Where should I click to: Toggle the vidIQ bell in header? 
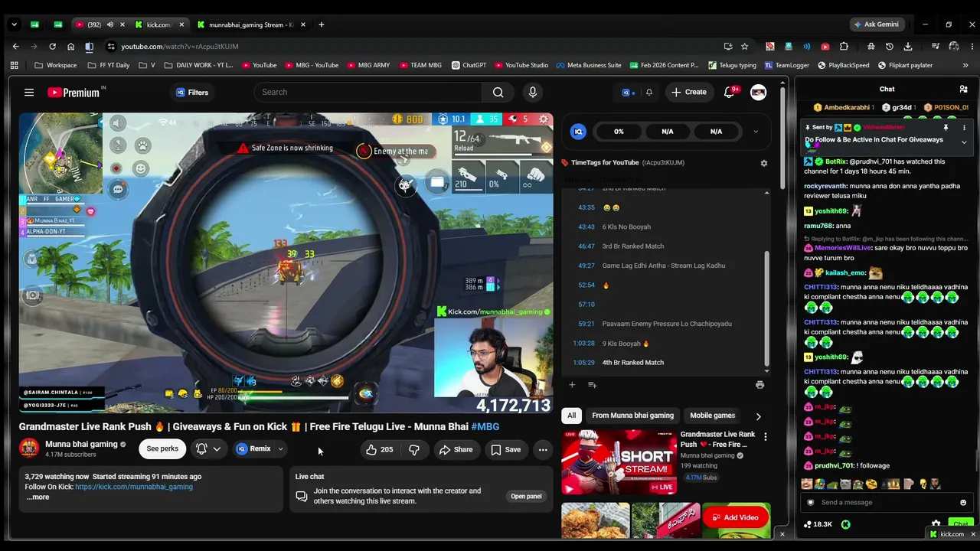pos(649,93)
